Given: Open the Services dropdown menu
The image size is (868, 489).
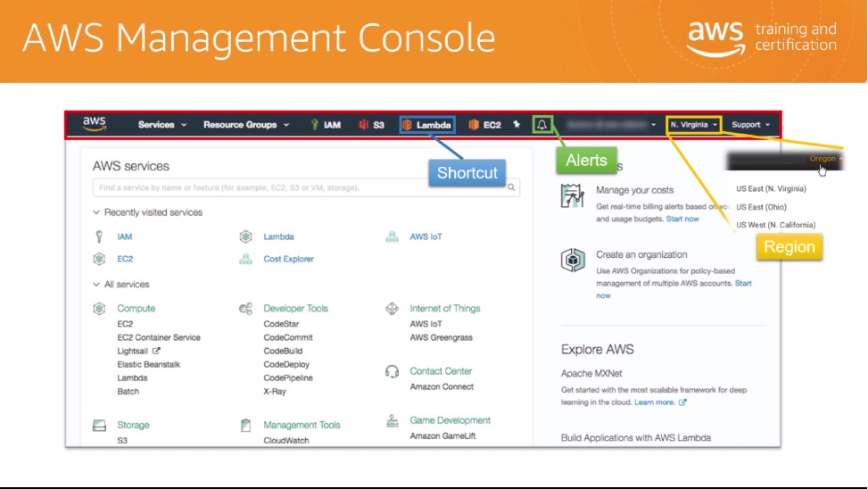Looking at the screenshot, I should click(162, 125).
